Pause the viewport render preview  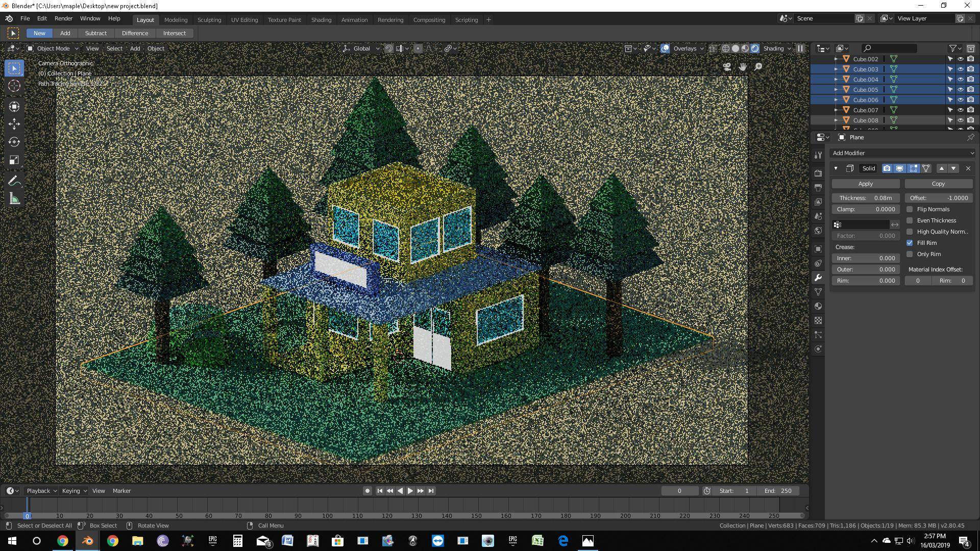tap(800, 48)
